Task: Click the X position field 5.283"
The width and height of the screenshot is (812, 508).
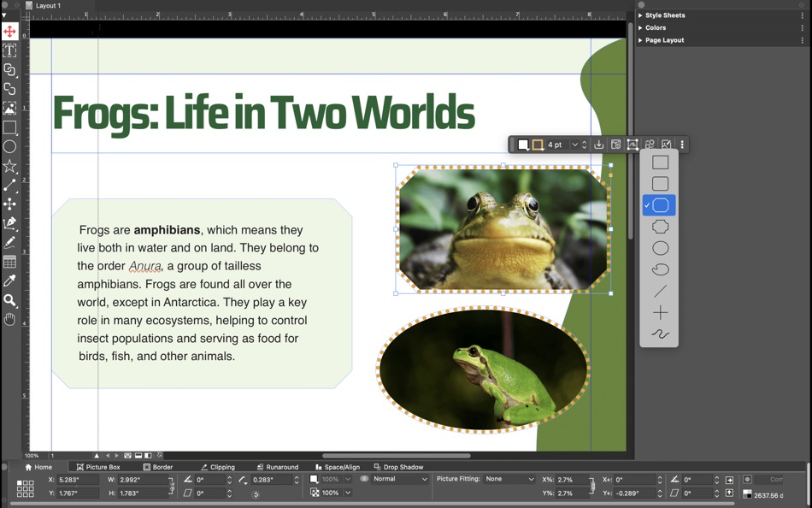Action: point(78,480)
